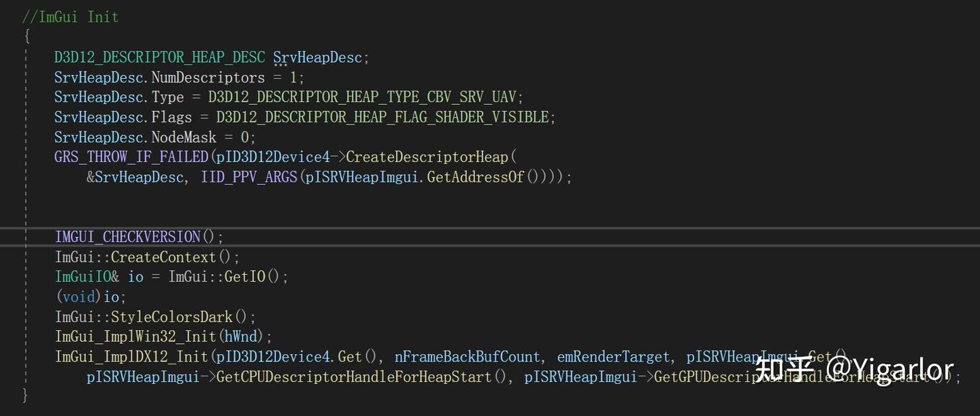
Task: Click the CreateContext function call
Action: (163, 257)
